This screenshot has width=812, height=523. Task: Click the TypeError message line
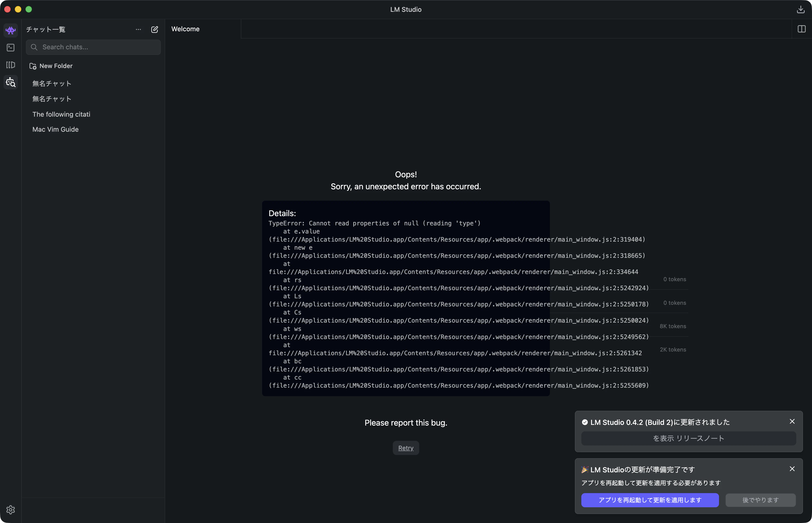coord(375,223)
